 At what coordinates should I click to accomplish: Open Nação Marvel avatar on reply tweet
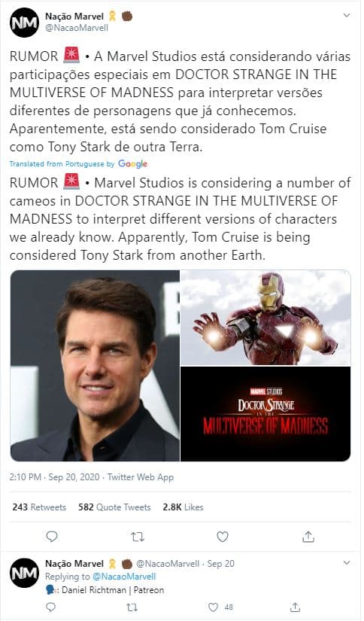click(24, 573)
